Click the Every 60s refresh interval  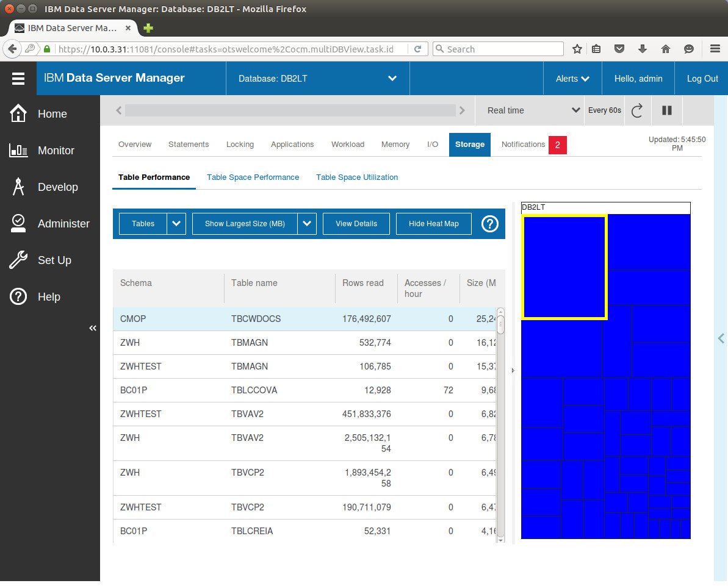click(605, 110)
